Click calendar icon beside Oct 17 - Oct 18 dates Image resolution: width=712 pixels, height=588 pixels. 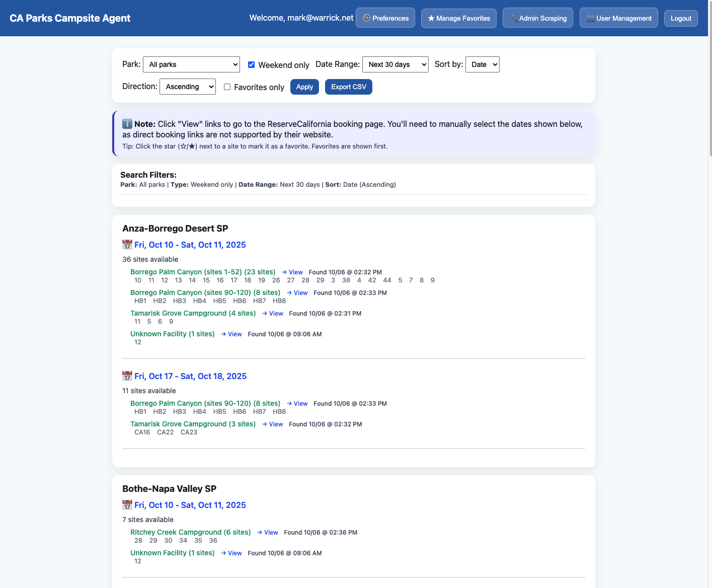[x=127, y=376]
